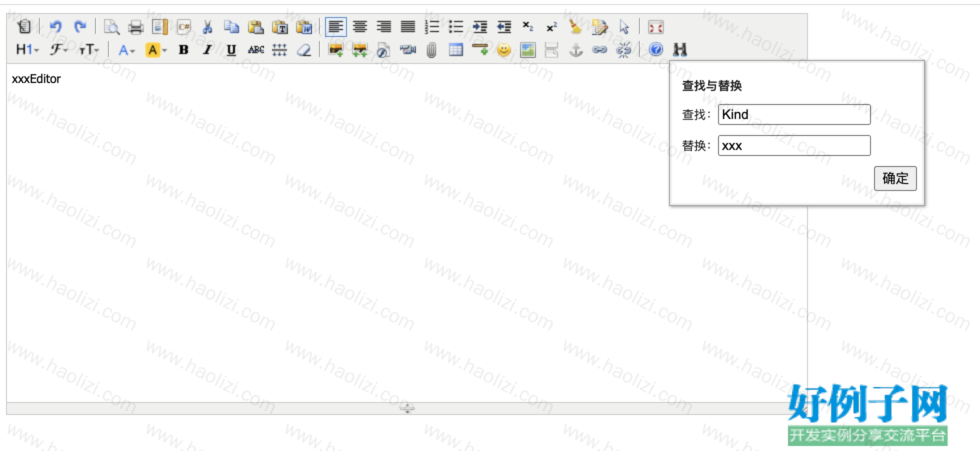Center align the text
The width and height of the screenshot is (980, 451).
point(360,26)
